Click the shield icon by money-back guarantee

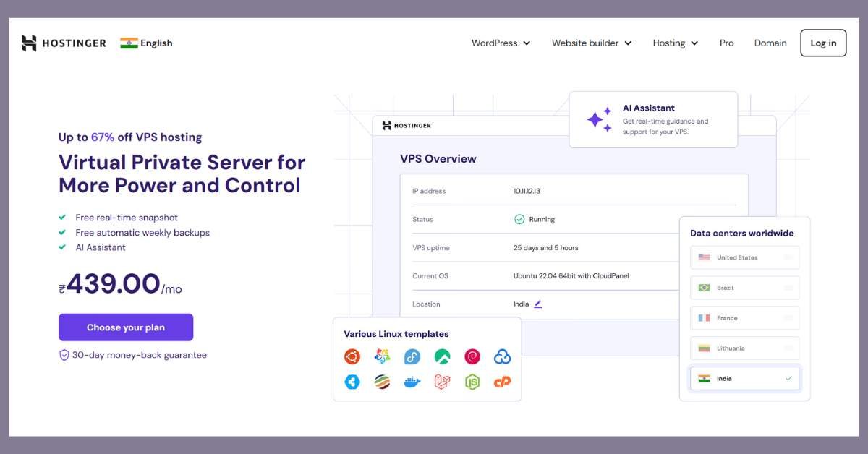pyautogui.click(x=64, y=355)
